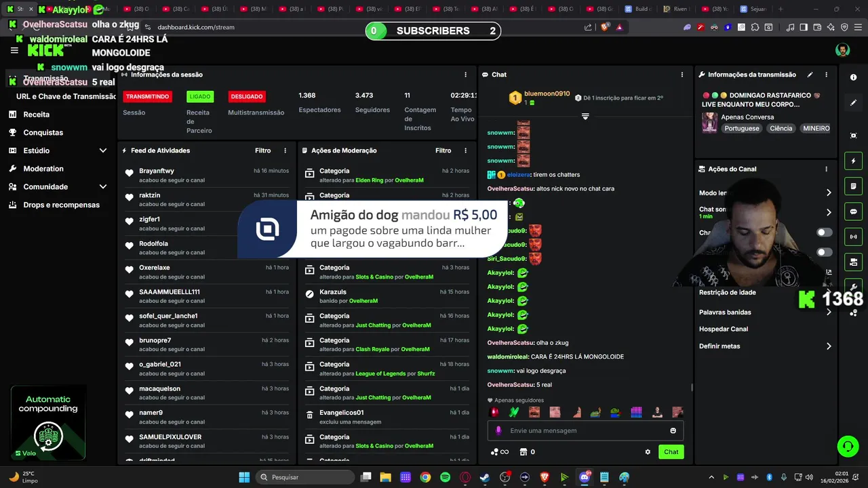868x488 pixels.
Task: Toggle the notes panel icon in right rail
Action: click(853, 186)
